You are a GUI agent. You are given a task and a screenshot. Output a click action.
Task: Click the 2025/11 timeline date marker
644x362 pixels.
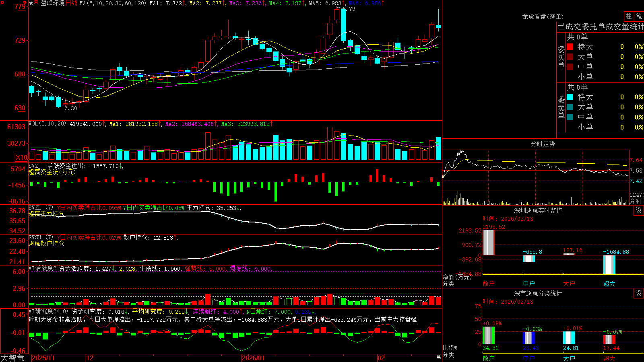[43, 358]
